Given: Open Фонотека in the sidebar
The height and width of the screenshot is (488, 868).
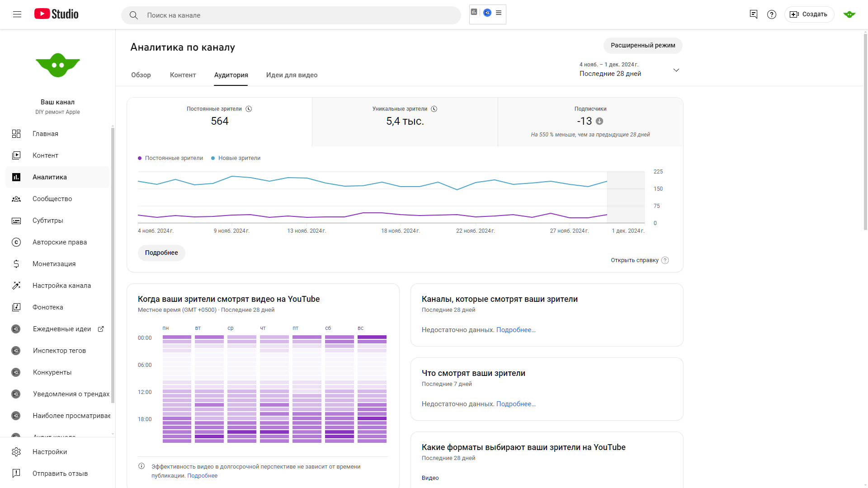Looking at the screenshot, I should [x=58, y=307].
